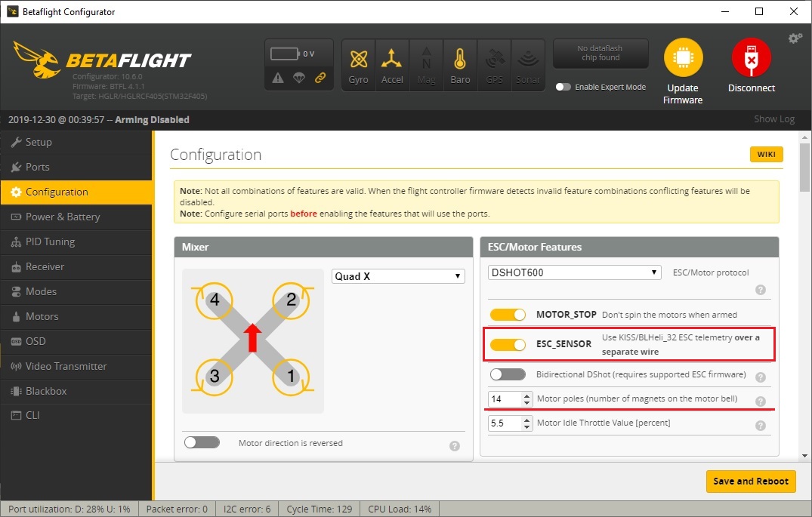This screenshot has height=517, width=812.
Task: Select the Configuration tab
Action: 76,192
